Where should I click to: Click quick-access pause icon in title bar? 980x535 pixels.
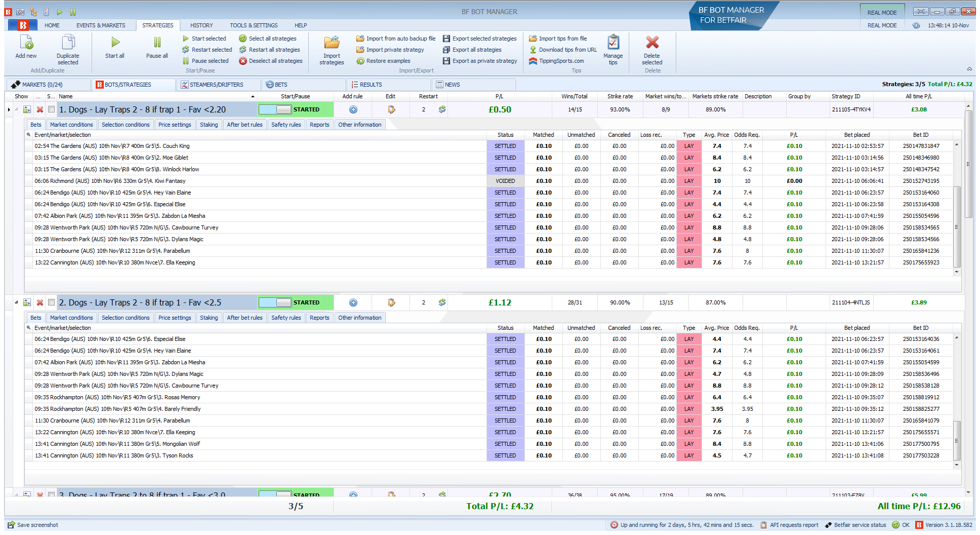pos(73,12)
